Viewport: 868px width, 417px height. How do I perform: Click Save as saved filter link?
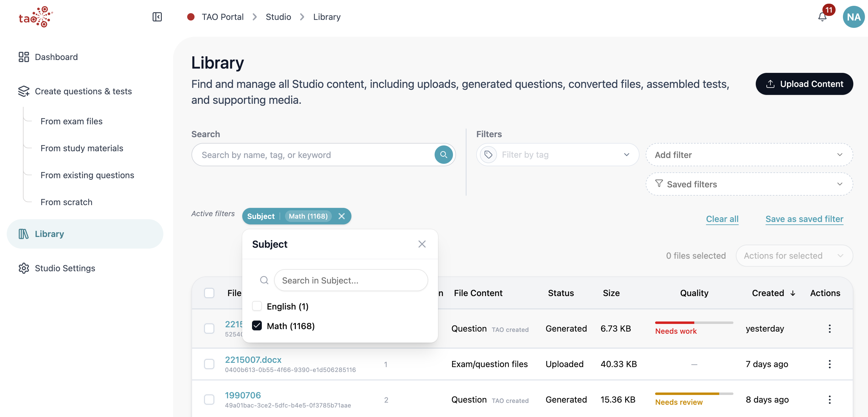[804, 219]
